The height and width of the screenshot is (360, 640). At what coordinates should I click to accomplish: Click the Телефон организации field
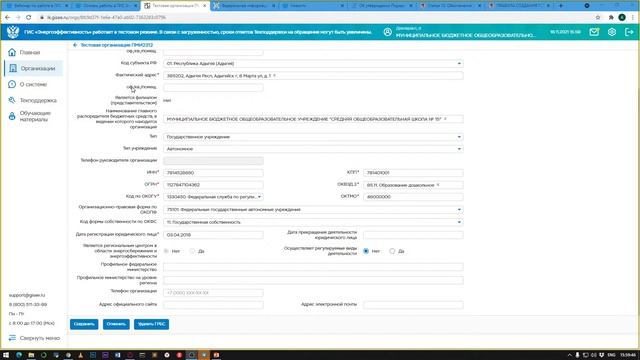[x=213, y=293]
